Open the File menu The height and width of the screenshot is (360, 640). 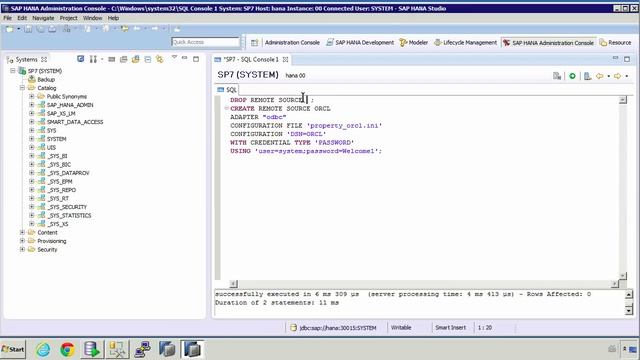[x=7, y=18]
